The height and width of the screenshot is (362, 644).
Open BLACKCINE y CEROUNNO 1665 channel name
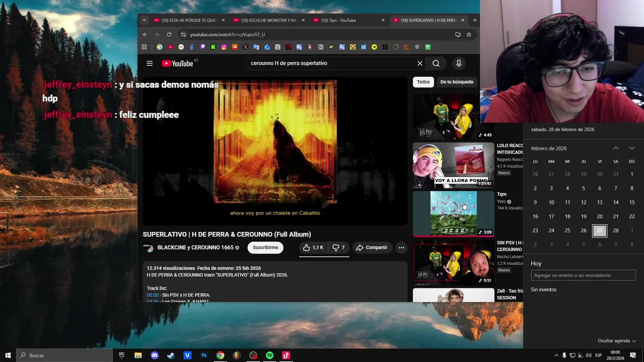point(195,247)
